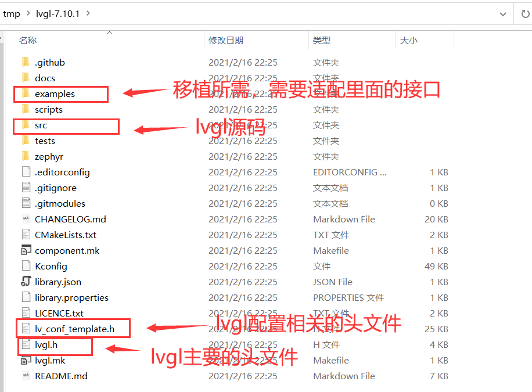Click the 大小 column header

[x=408, y=41]
